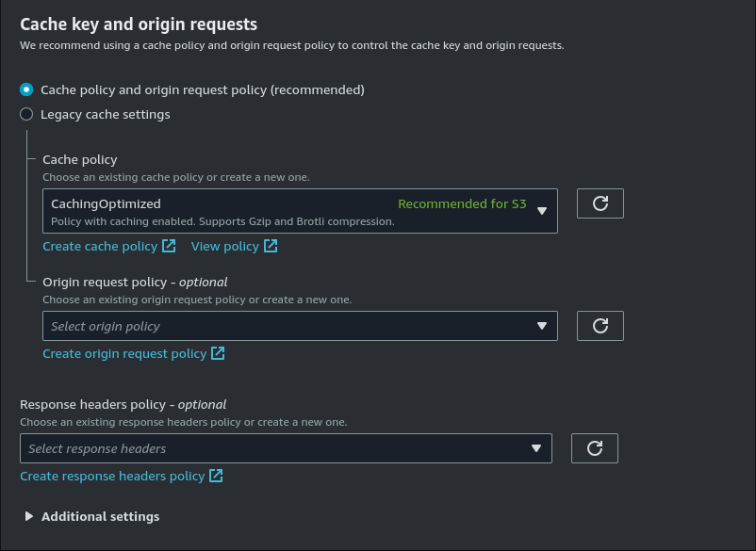The height and width of the screenshot is (551, 756).
Task: Click Create origin request policy link
Action: pos(124,353)
